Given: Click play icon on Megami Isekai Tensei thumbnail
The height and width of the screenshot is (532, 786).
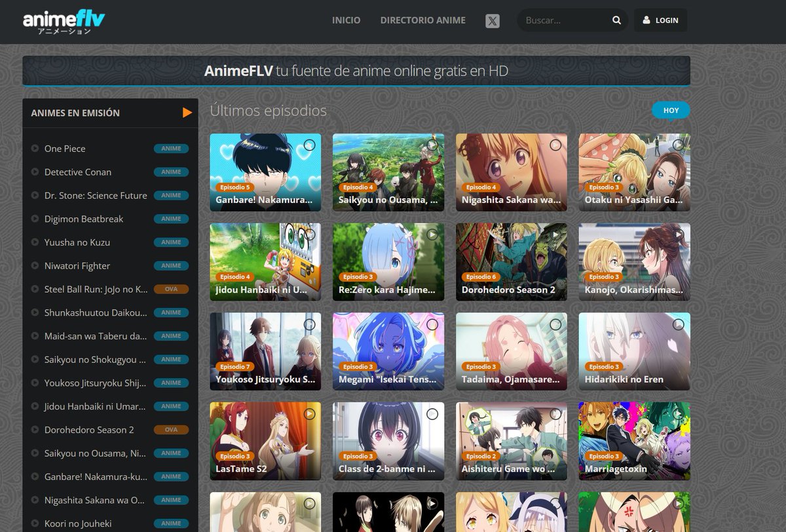Looking at the screenshot, I should (x=432, y=324).
